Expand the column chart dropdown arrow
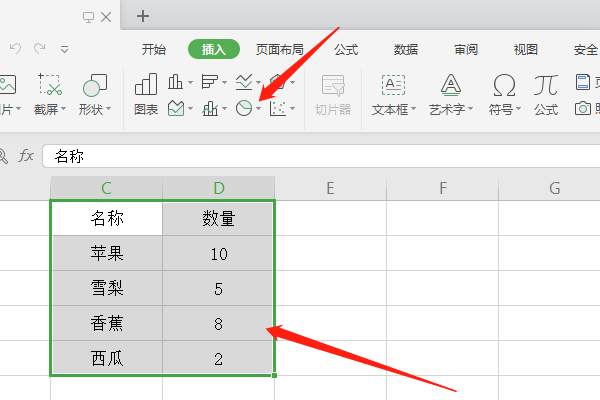The image size is (600, 400). coord(190,82)
